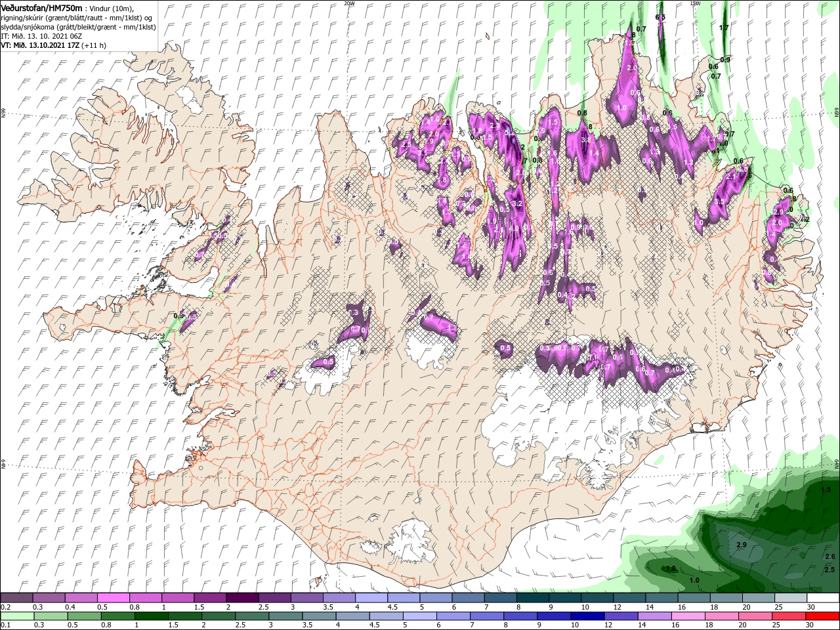The image size is (840, 630).
Task: Click the 'IT: Mið. 13. 10. 2021 06Z' line
Action: (x=41, y=35)
